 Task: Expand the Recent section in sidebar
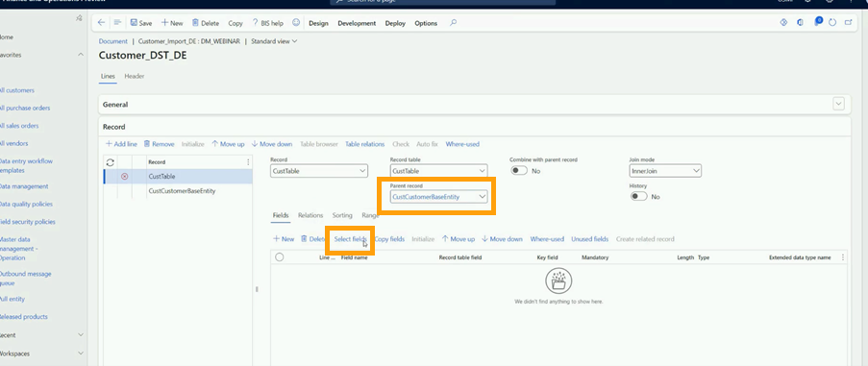pos(81,335)
